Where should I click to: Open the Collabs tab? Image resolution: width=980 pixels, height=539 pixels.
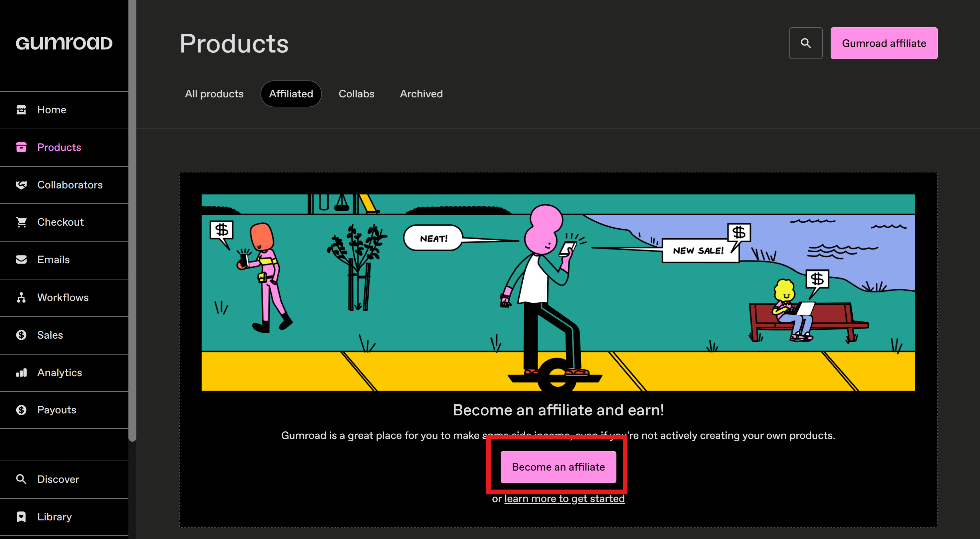356,94
